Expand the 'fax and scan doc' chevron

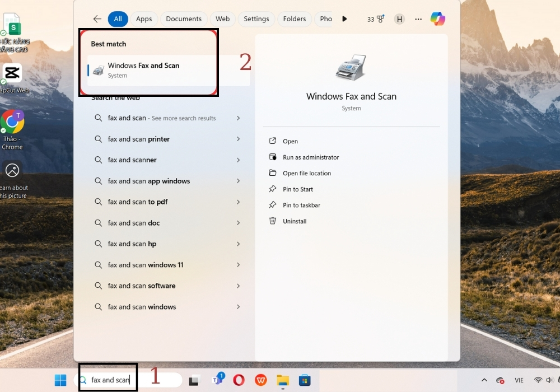point(238,223)
